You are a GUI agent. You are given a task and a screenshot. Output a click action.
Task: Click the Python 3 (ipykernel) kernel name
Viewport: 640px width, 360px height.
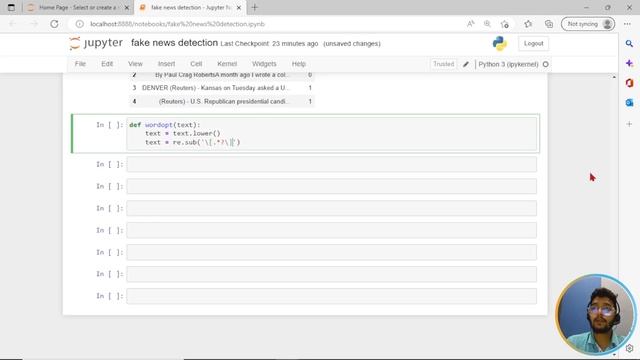point(508,64)
